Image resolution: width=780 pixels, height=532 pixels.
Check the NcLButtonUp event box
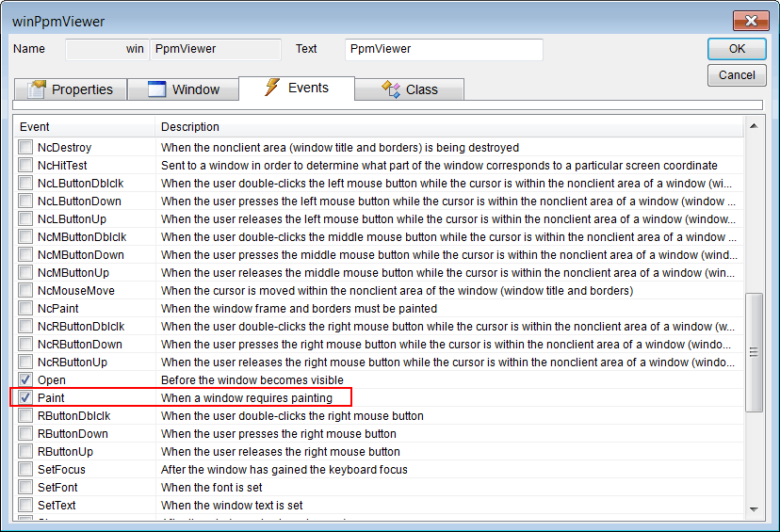click(25, 218)
